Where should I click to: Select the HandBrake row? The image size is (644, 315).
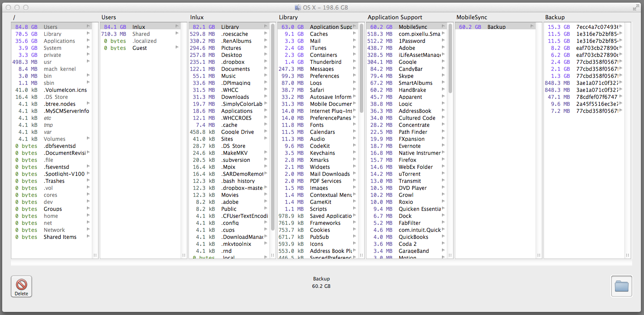tap(407, 90)
